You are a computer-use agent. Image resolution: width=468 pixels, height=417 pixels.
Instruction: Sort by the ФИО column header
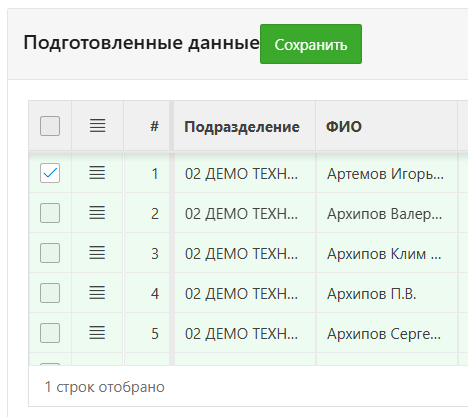pyautogui.click(x=386, y=126)
